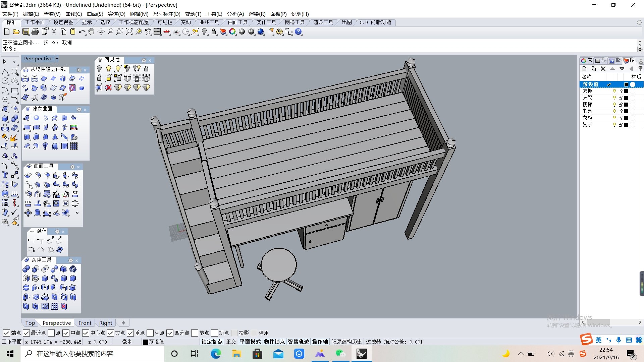Click the 床架 layer color swatch

coord(626,98)
